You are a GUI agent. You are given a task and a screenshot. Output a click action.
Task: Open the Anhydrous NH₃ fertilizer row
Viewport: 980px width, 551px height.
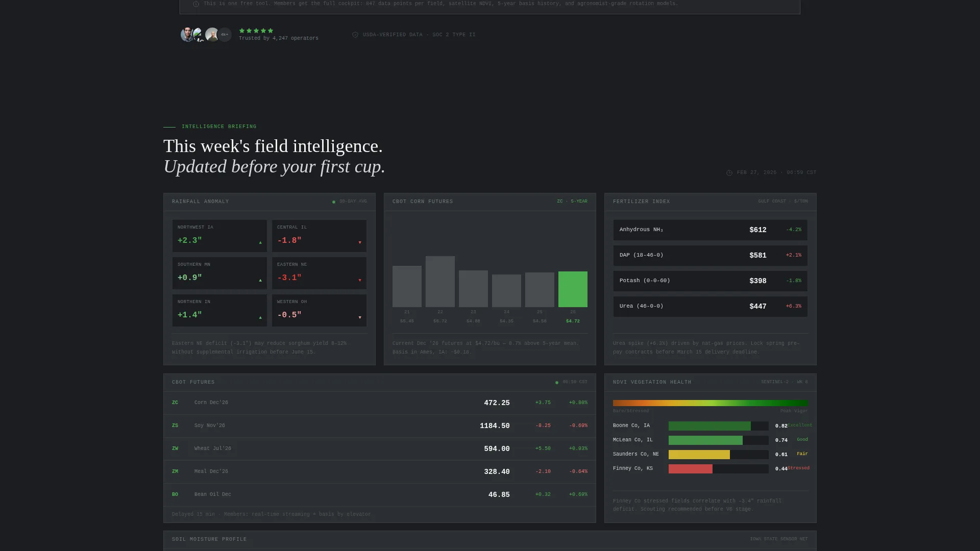[710, 230]
